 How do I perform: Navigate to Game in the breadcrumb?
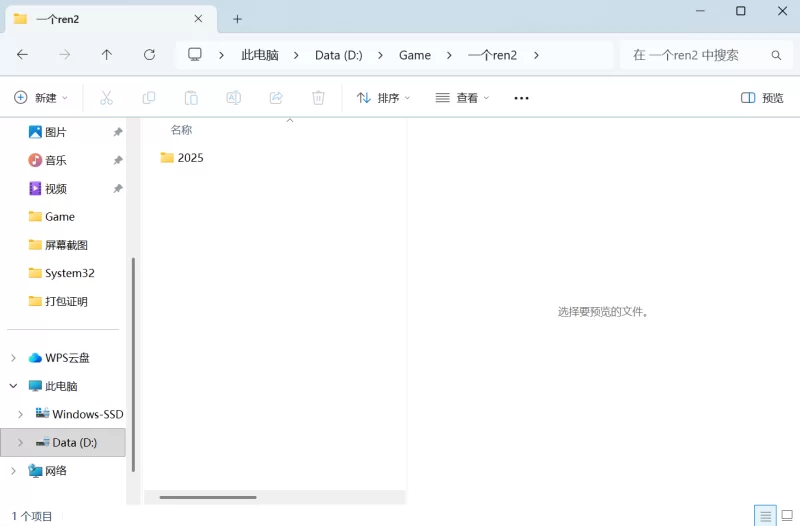pos(415,55)
